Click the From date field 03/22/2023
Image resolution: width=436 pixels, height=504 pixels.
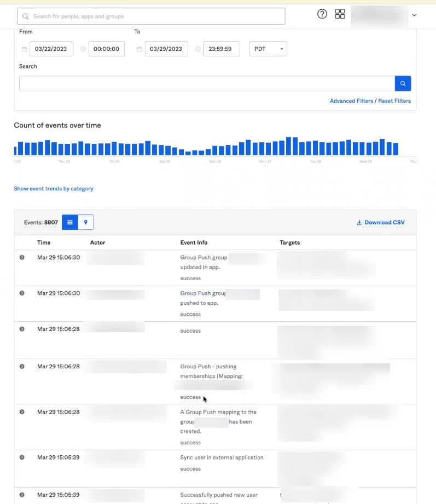tap(51, 49)
